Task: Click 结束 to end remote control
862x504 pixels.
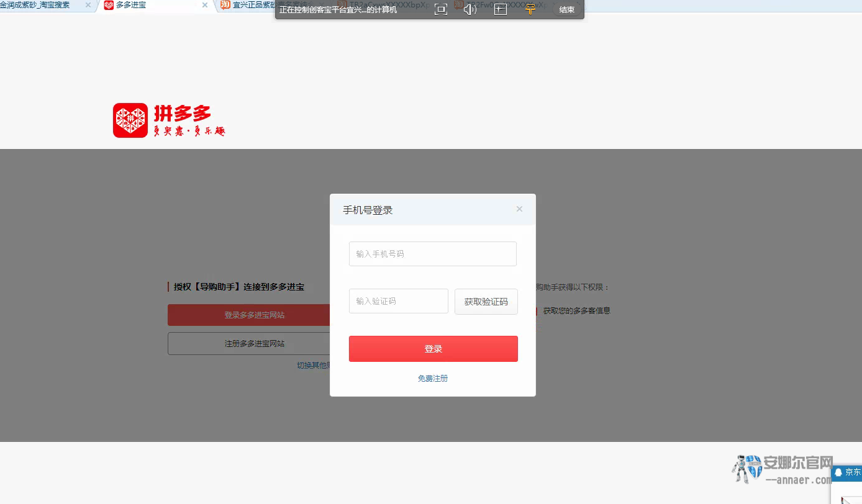Action: pyautogui.click(x=567, y=9)
